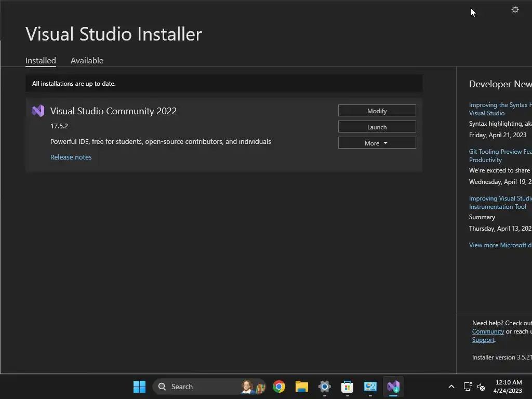Open File Explorer from the taskbar

(302, 387)
